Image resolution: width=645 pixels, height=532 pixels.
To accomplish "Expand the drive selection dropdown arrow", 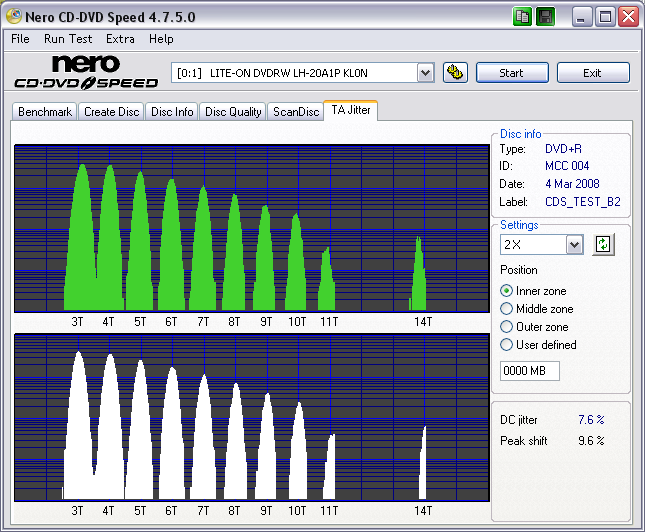I will pos(425,73).
